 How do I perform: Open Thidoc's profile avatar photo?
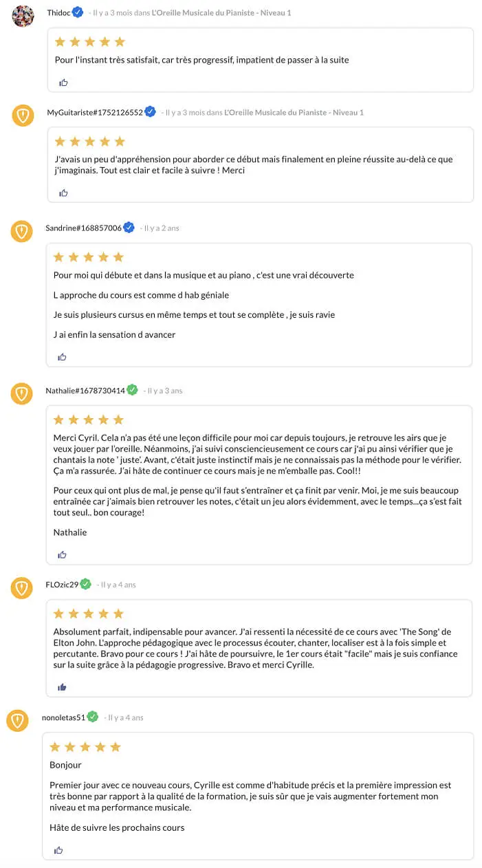23,16
